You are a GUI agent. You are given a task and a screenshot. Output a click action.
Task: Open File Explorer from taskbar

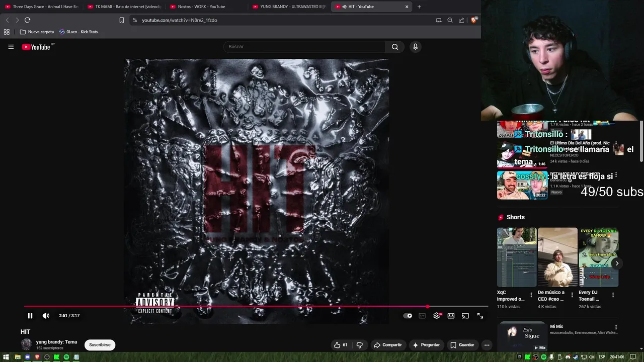pos(18,357)
